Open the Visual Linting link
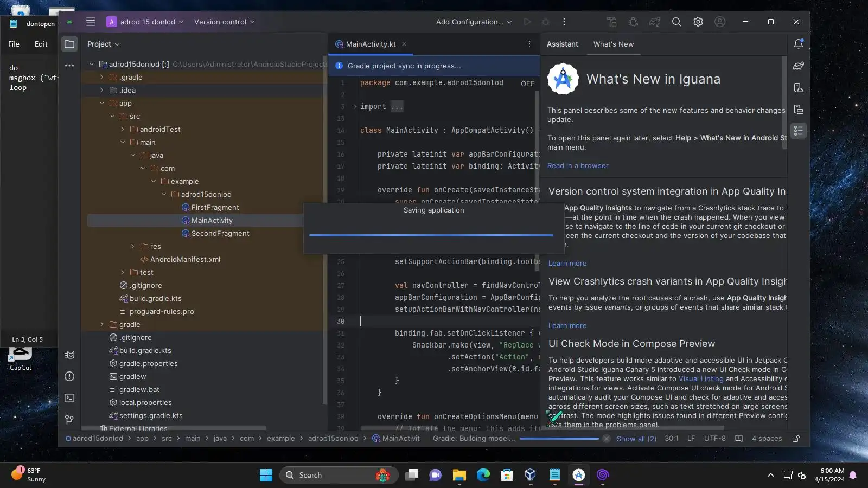Screen dimensions: 868x488 [x=701, y=378]
